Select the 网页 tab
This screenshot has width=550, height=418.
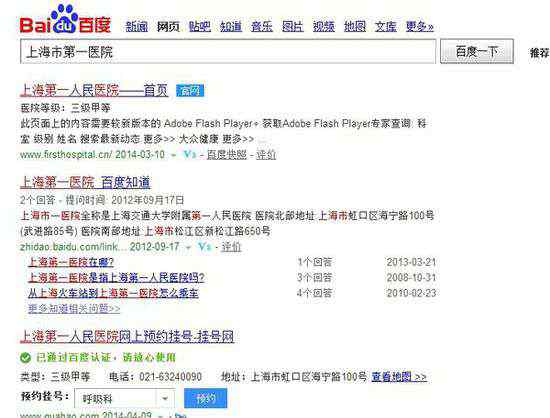(x=168, y=26)
